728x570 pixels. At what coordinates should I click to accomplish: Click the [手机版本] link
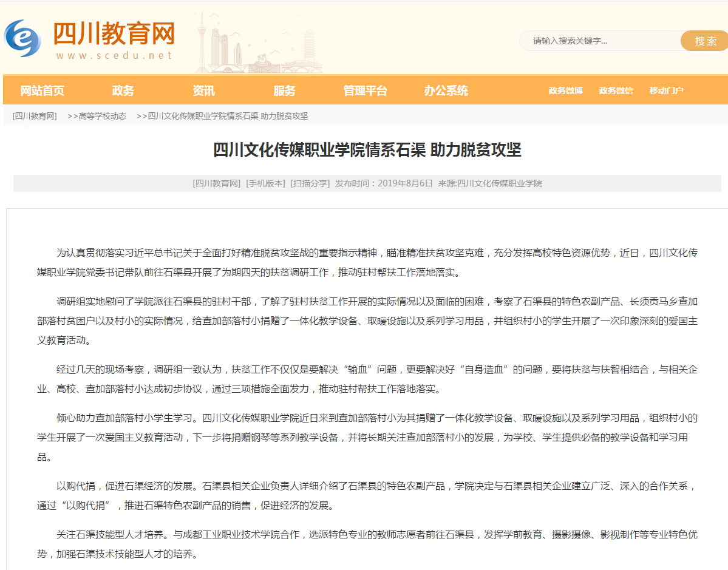265,183
